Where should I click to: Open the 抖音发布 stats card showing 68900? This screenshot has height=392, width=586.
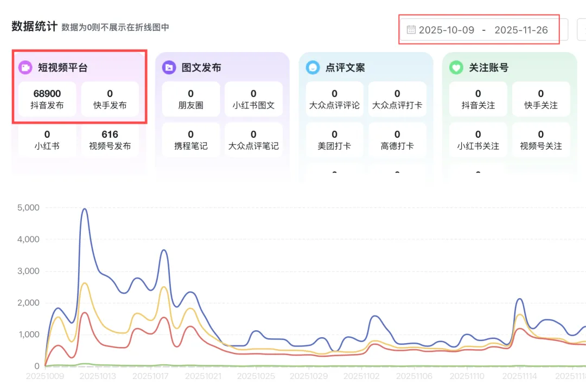pyautogui.click(x=47, y=99)
